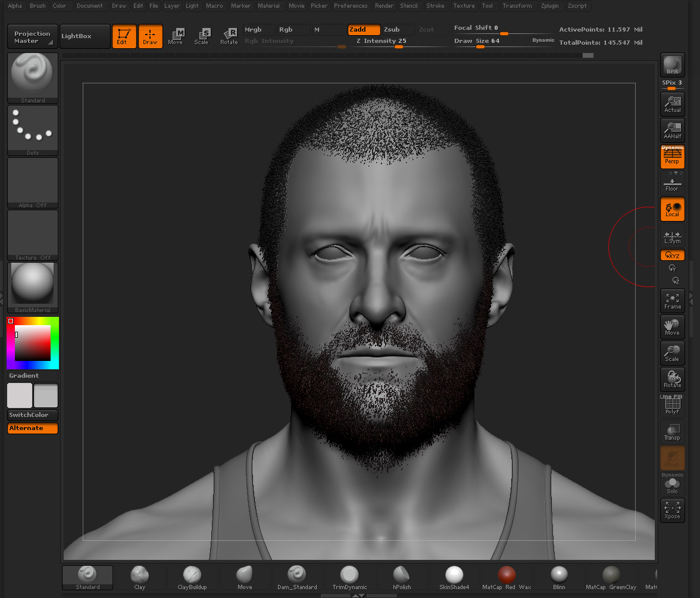Select the hPolish brush
700x598 pixels.
(402, 578)
